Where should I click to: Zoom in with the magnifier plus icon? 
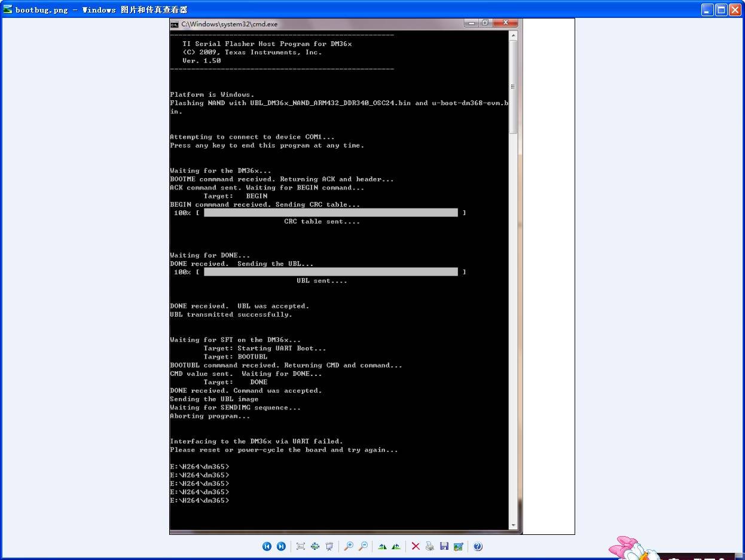click(x=349, y=546)
